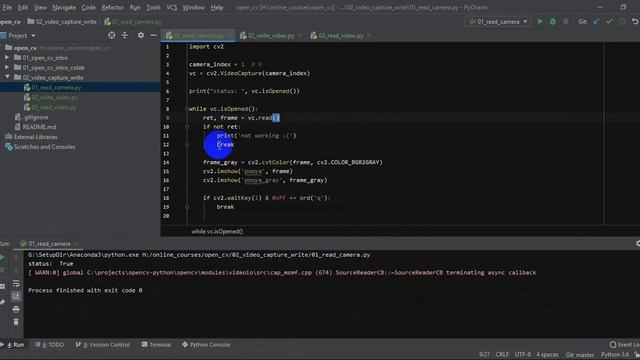This screenshot has height=360, width=640.
Task: Toggle scroll to end icon in Run console
Action: click(16, 296)
